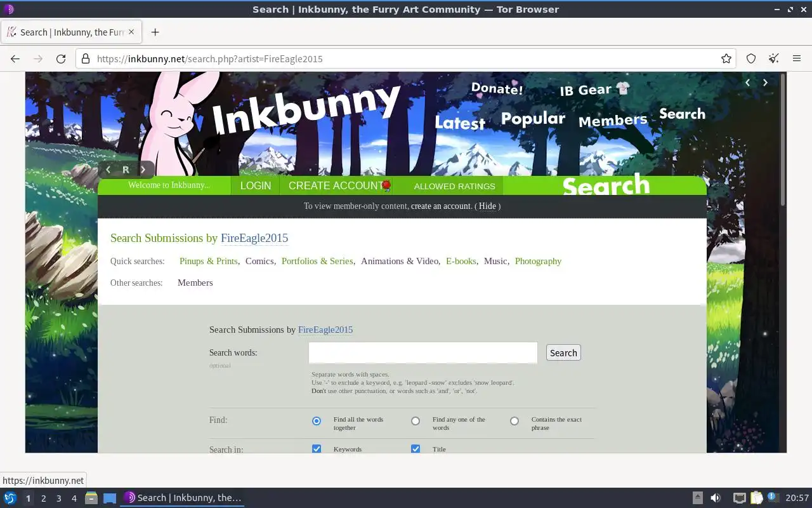
Task: Open the system application menu bird icon
Action: [x=10, y=498]
